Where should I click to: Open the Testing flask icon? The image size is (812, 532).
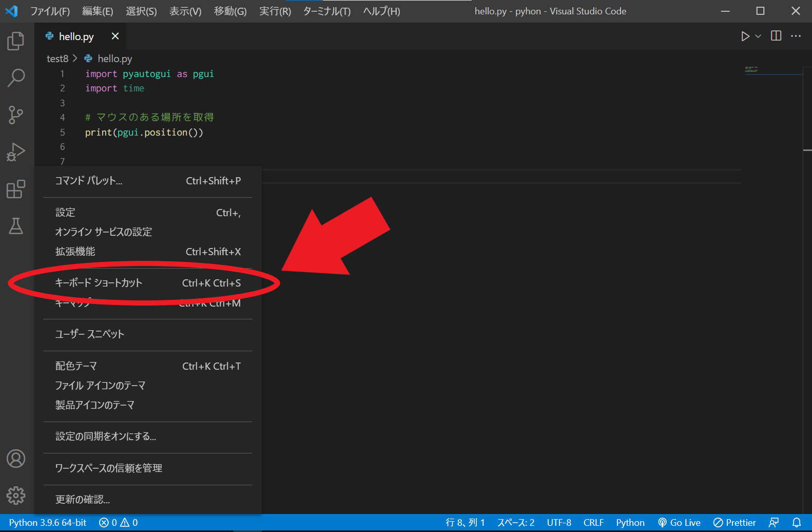click(16, 226)
